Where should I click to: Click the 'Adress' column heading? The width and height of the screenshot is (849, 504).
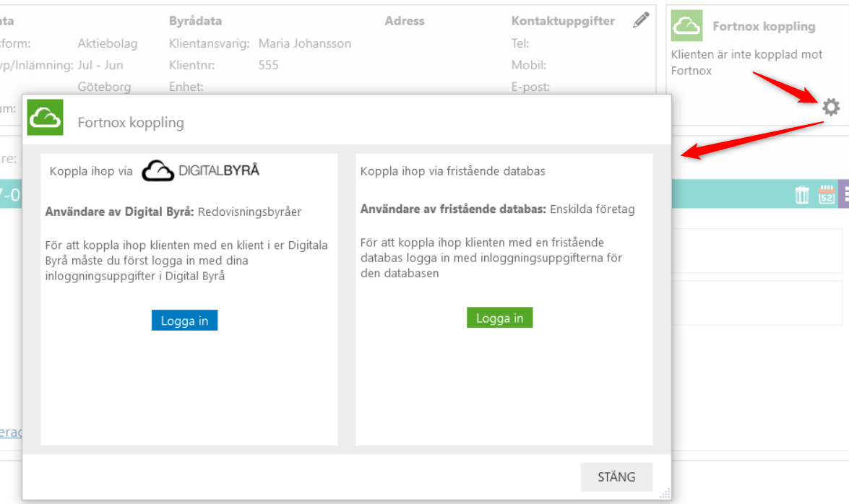pos(405,21)
